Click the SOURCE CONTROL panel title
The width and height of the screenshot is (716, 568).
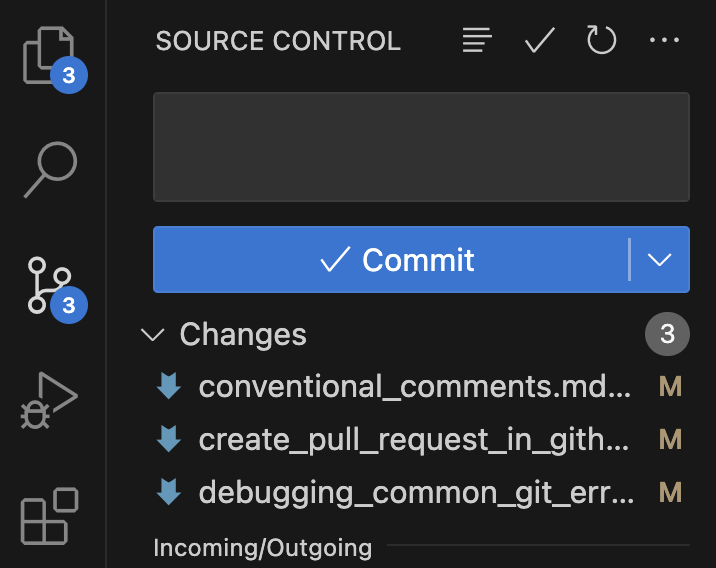tap(278, 41)
